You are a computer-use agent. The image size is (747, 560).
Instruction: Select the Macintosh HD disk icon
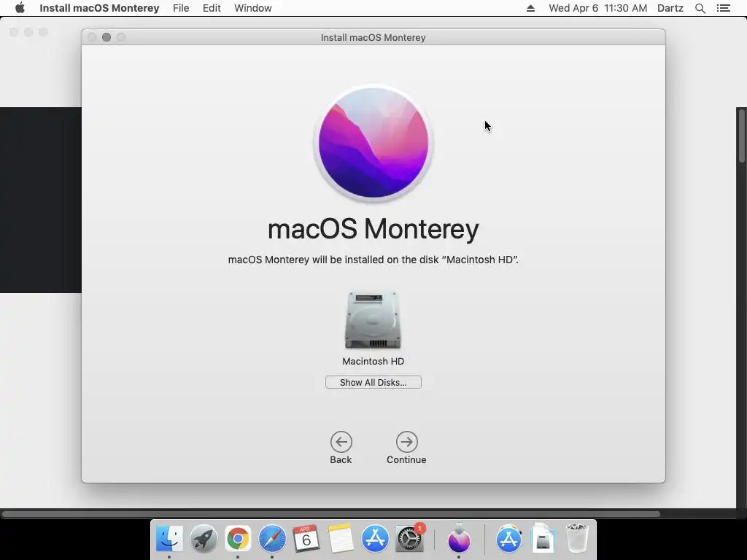click(x=373, y=321)
